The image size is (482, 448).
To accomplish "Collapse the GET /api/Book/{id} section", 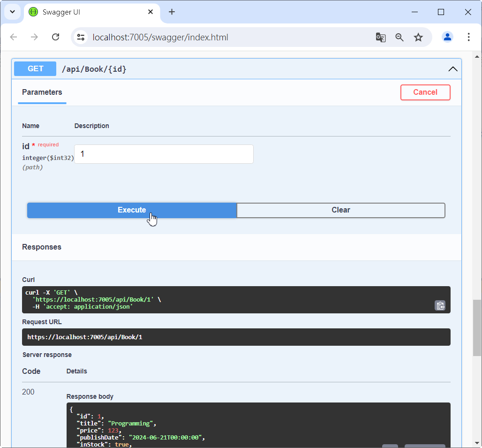I will (x=452, y=69).
